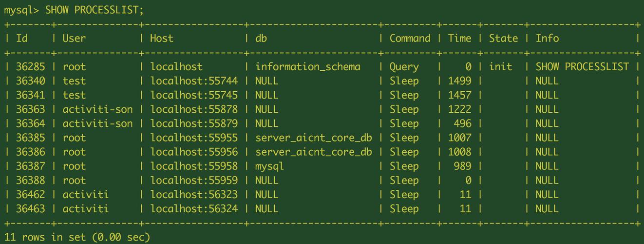Click time value 496
The image size is (644, 244).
click(x=463, y=123)
